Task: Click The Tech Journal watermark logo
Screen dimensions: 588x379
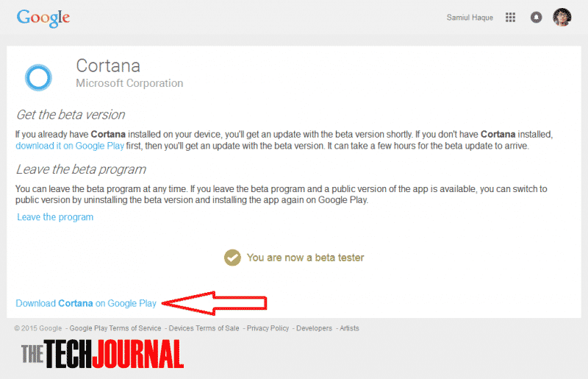Action: 101,356
